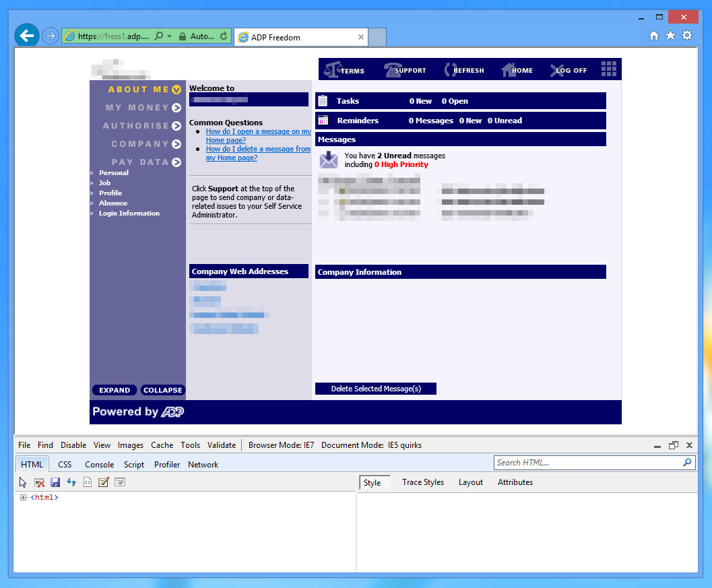This screenshot has width=712, height=588.
Task: Open SUPPORT via the telephone icon
Action: (x=391, y=69)
